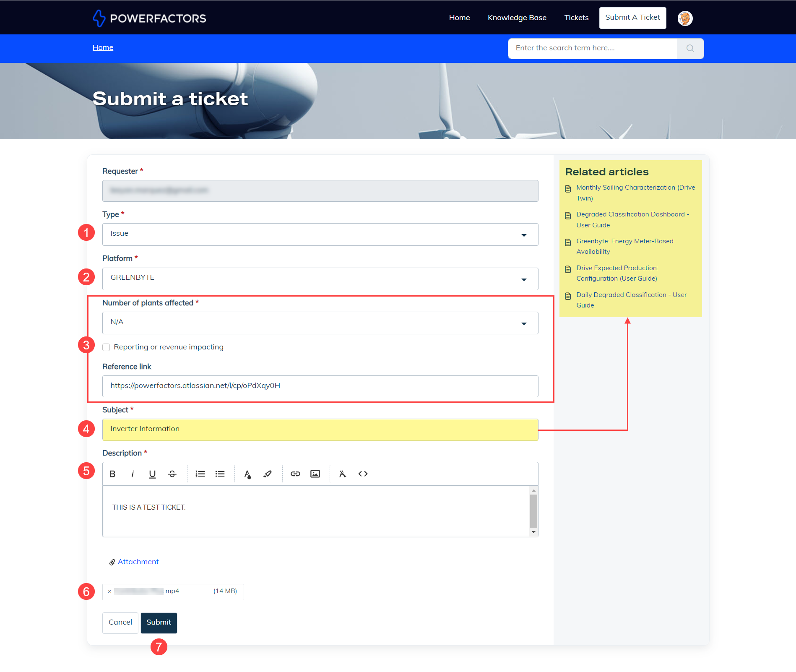Click the paperclip attachment icon
Screen dimensions: 796x672
click(x=112, y=562)
